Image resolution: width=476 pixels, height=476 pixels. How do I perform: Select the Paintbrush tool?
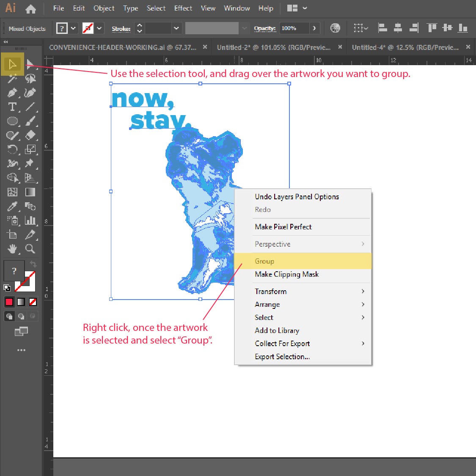coord(30,121)
